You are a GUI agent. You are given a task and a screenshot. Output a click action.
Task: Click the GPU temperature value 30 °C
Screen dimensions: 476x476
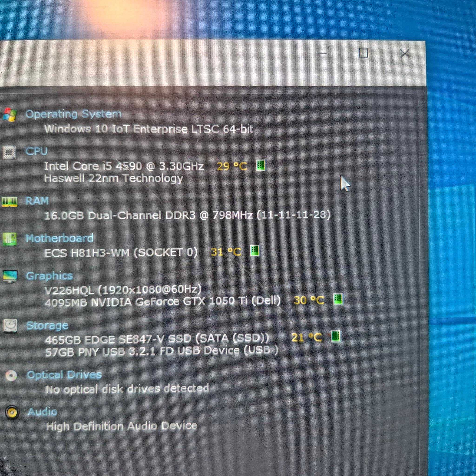click(309, 300)
